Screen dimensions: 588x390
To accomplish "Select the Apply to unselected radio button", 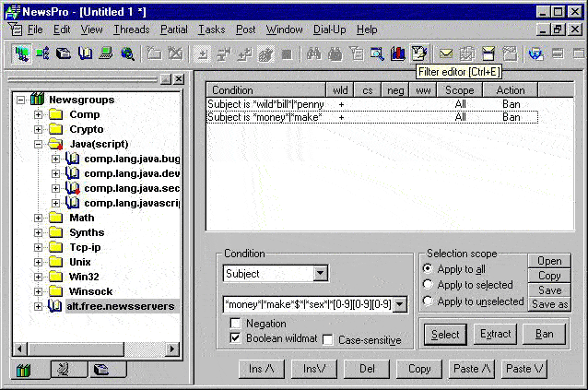I will (x=428, y=301).
